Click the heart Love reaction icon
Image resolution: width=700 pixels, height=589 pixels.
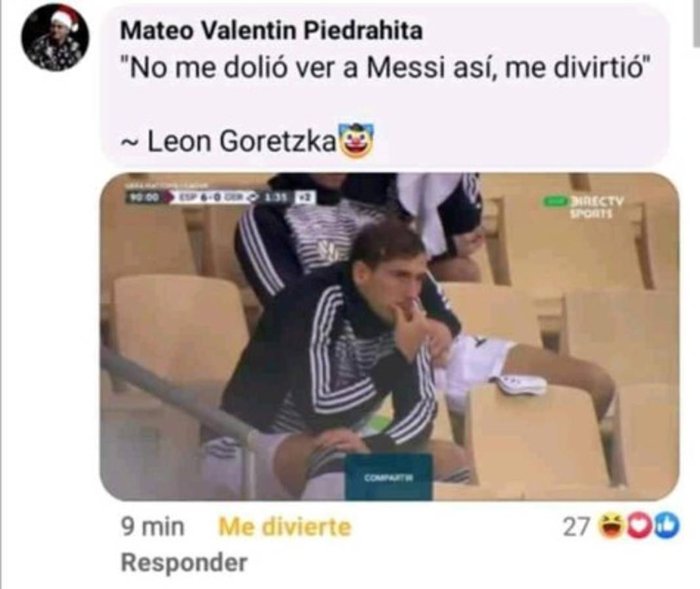coord(638,526)
